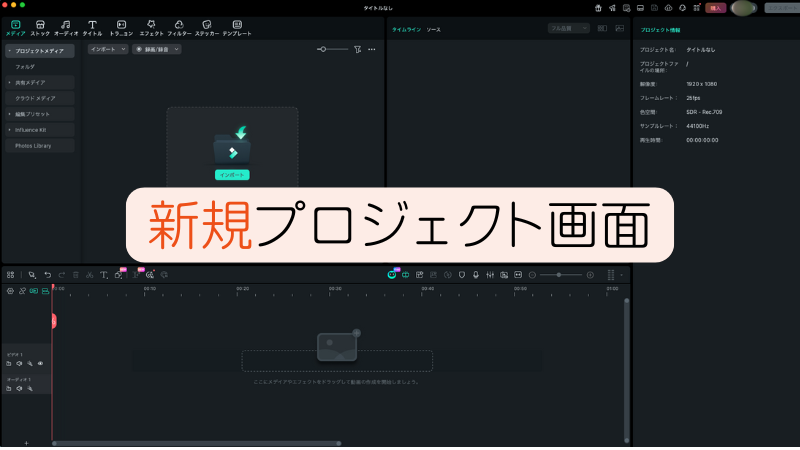Image resolution: width=800 pixels, height=450 pixels.
Task: Open the インポート dropdown
Action: point(107,49)
